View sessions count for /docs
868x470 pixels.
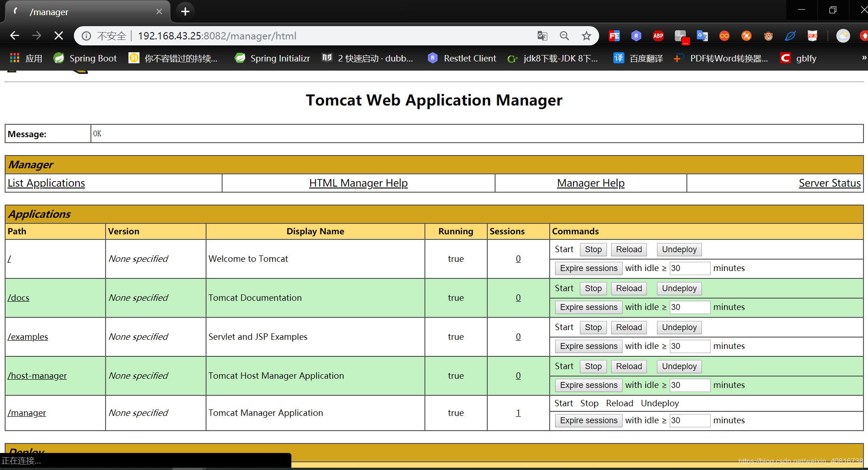pos(518,298)
